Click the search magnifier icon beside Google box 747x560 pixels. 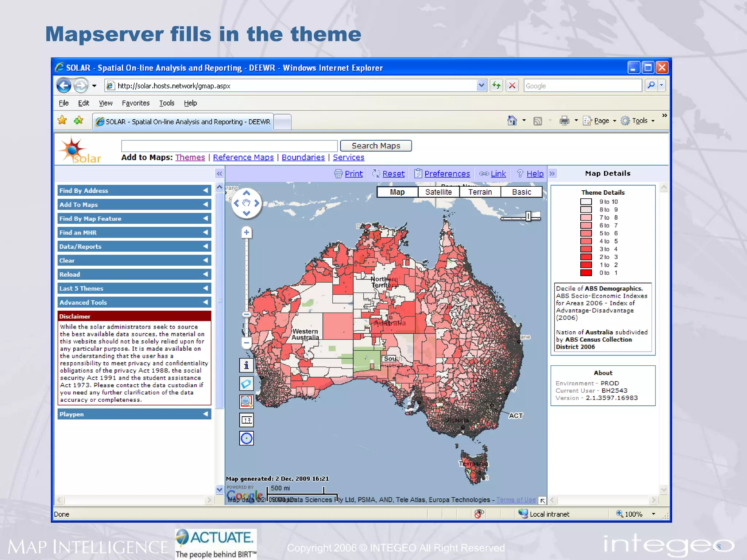pyautogui.click(x=651, y=85)
